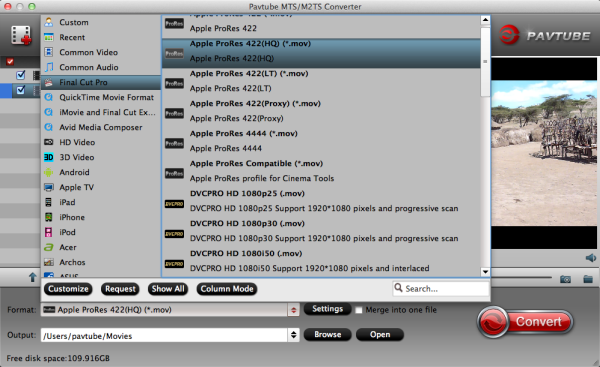
Task: Open QuickTime Movie Format category
Action: click(101, 97)
